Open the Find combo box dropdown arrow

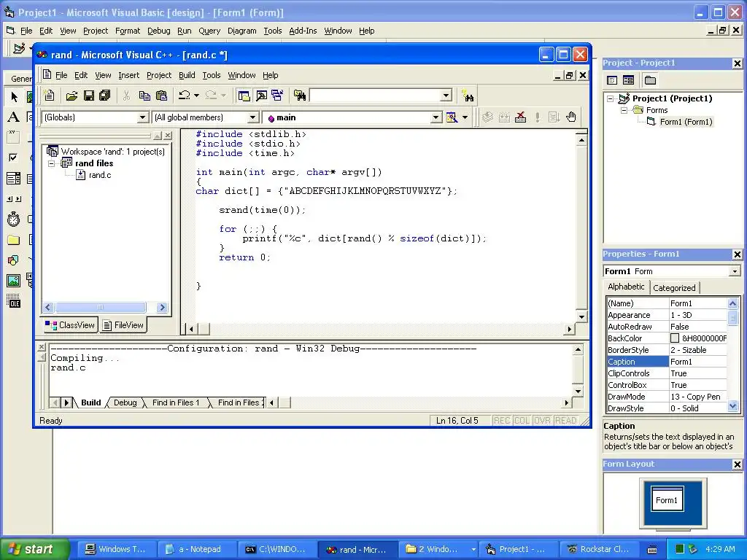[x=446, y=96]
